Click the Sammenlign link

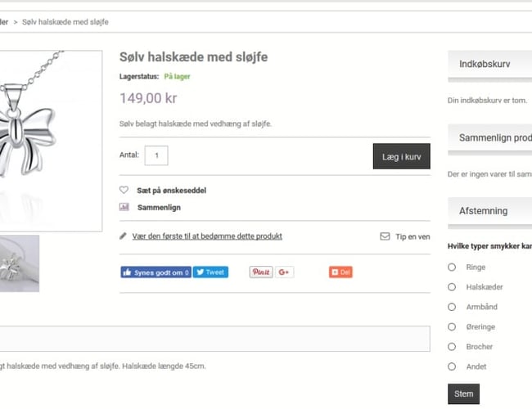159,208
